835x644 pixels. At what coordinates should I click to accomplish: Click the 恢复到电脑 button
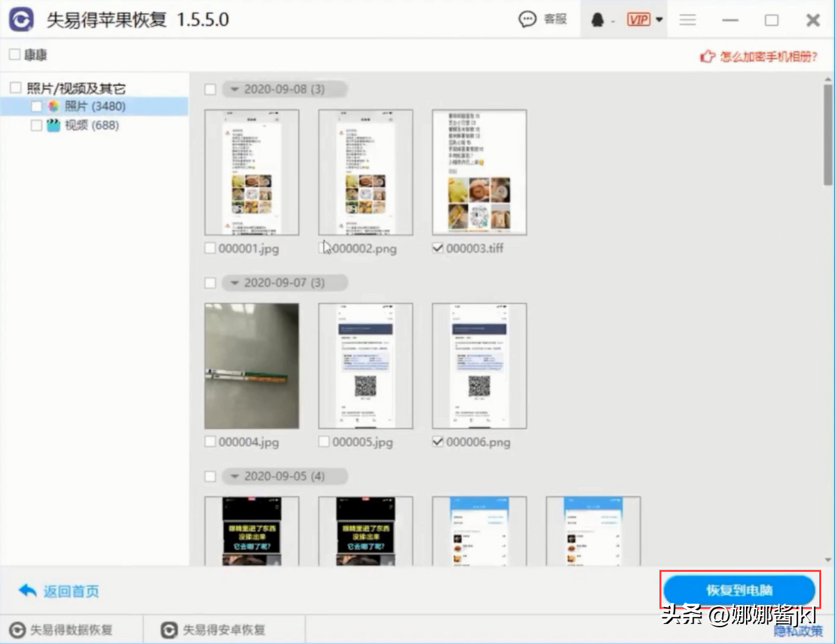click(x=739, y=590)
